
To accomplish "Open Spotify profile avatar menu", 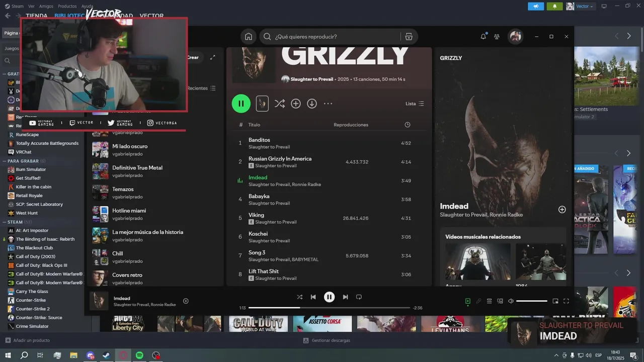I will tap(515, 37).
